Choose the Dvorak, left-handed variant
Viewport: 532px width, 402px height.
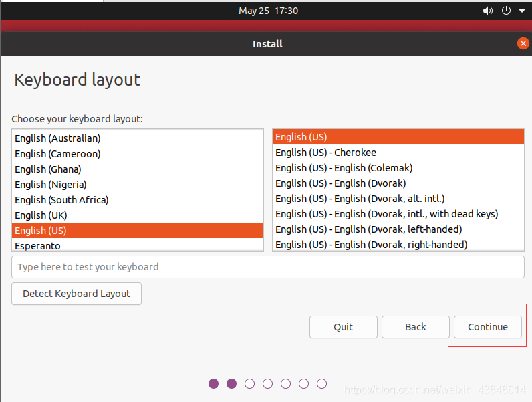(398, 229)
